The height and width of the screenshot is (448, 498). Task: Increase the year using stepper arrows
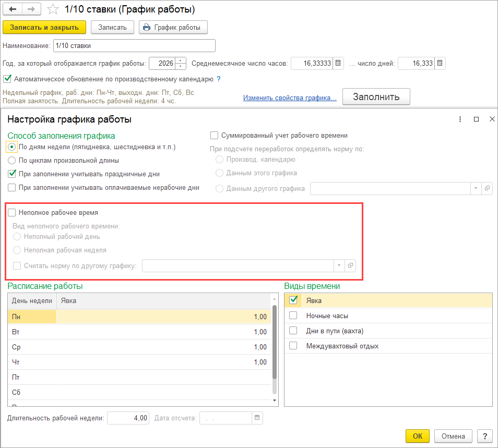point(181,60)
